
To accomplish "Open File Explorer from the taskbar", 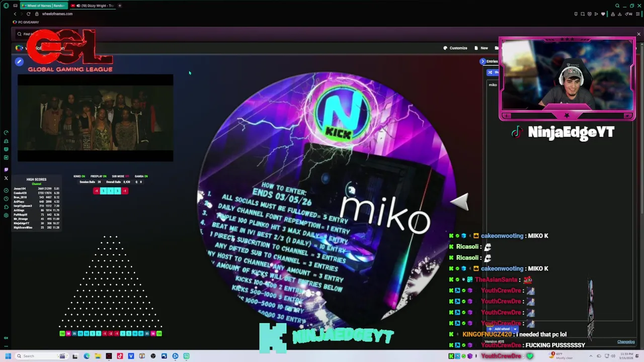I will pos(98,356).
